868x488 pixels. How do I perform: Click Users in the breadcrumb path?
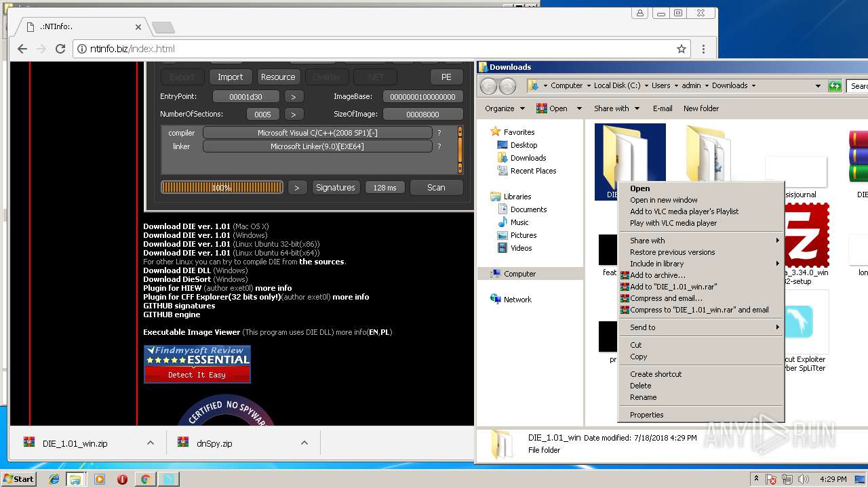661,85
